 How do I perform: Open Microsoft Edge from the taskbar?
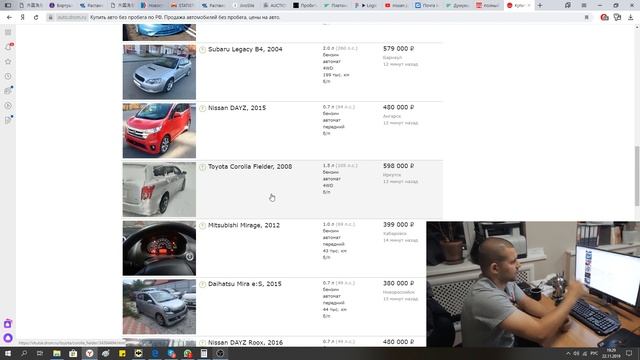[155, 353]
